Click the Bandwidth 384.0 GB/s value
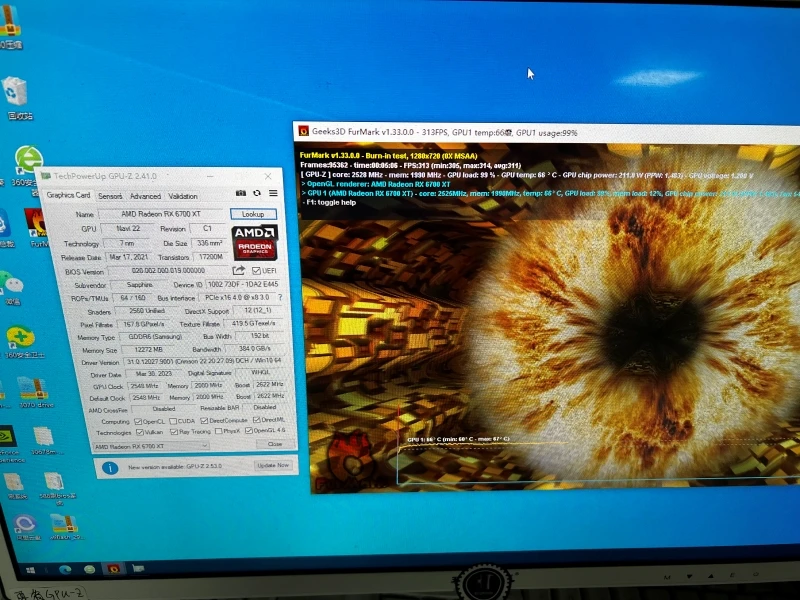The image size is (800, 600). click(255, 348)
